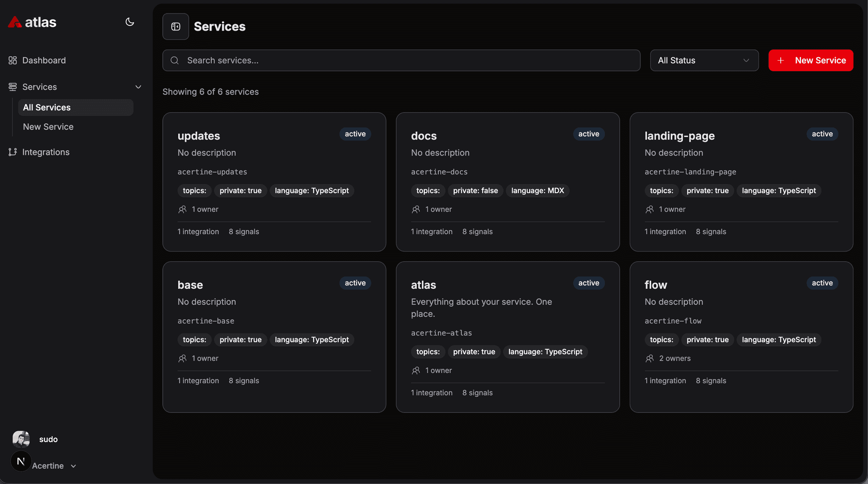Click the search magnifier icon
The height and width of the screenshot is (484, 868).
(x=175, y=60)
